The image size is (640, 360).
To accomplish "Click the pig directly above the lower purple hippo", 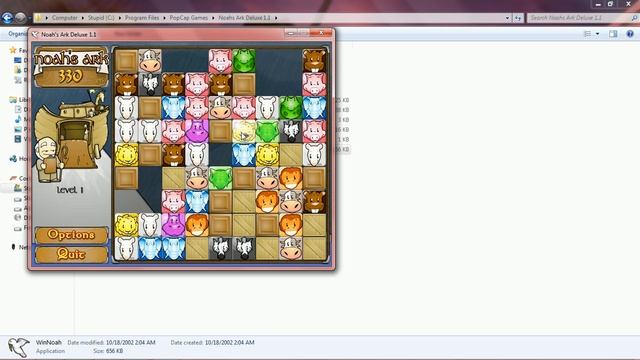I will coord(173,202).
